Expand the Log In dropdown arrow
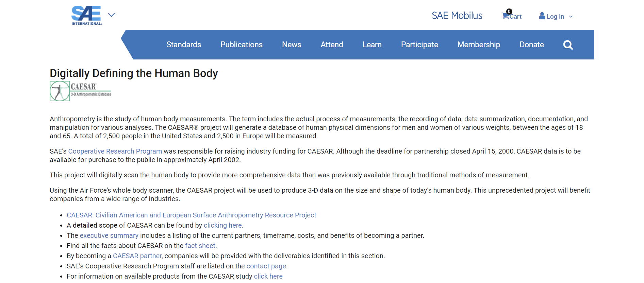Viewport: 644px width, 283px height. (x=571, y=16)
